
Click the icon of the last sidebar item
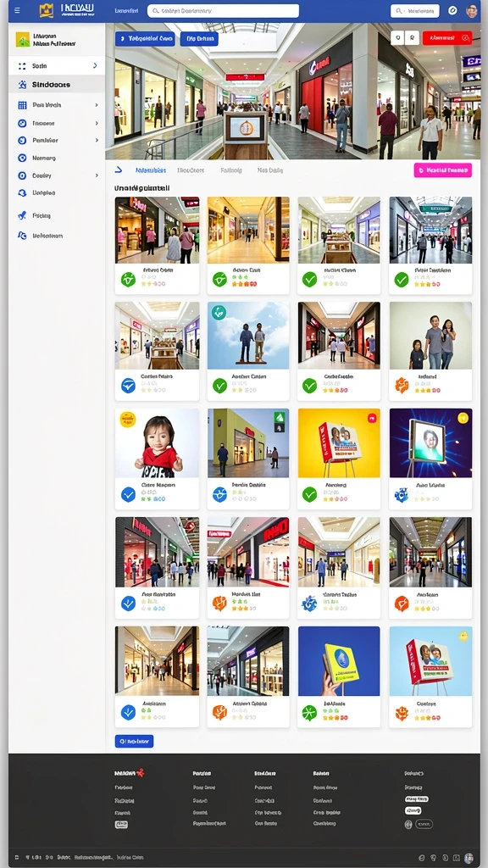(22, 236)
